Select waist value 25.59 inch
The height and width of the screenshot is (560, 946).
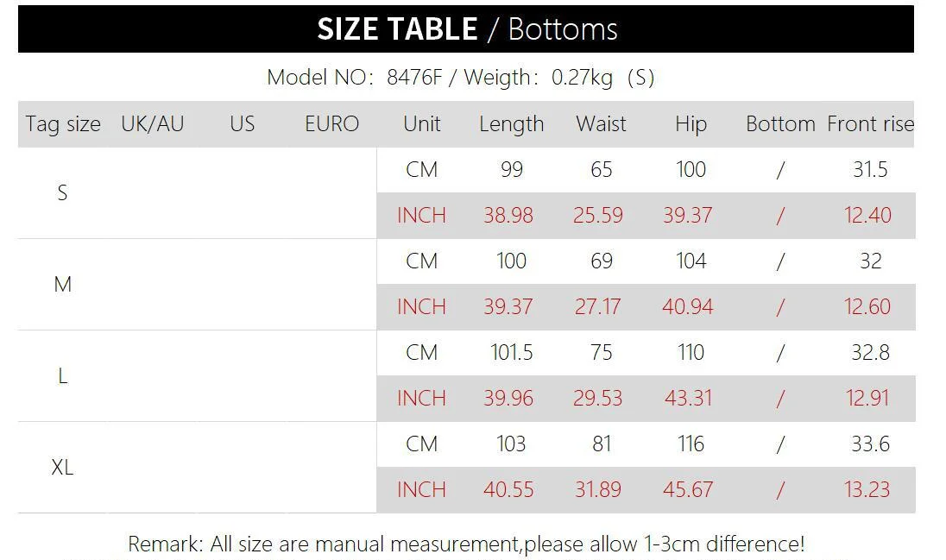click(598, 216)
